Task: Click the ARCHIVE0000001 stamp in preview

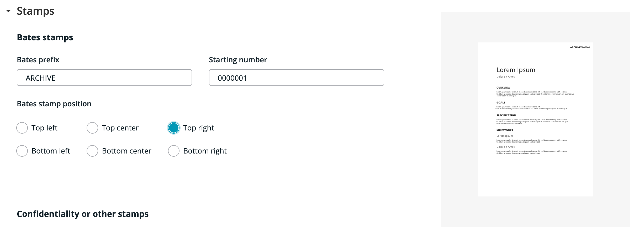Action: 580,47
